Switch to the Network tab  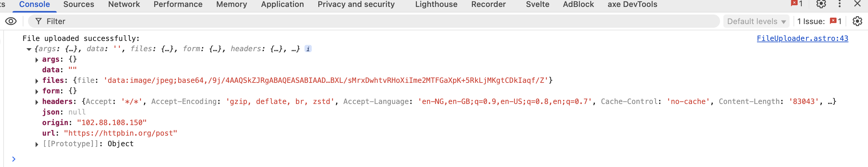click(x=124, y=4)
